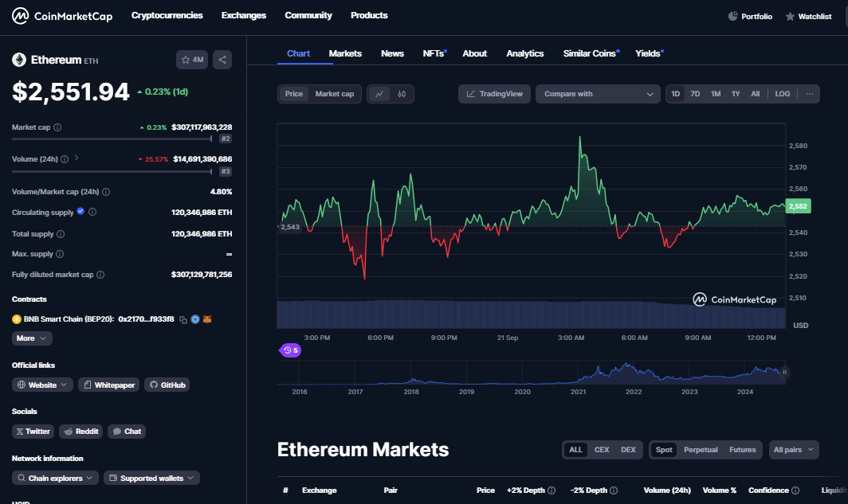
Task: Open Products top menu
Action: [369, 16]
